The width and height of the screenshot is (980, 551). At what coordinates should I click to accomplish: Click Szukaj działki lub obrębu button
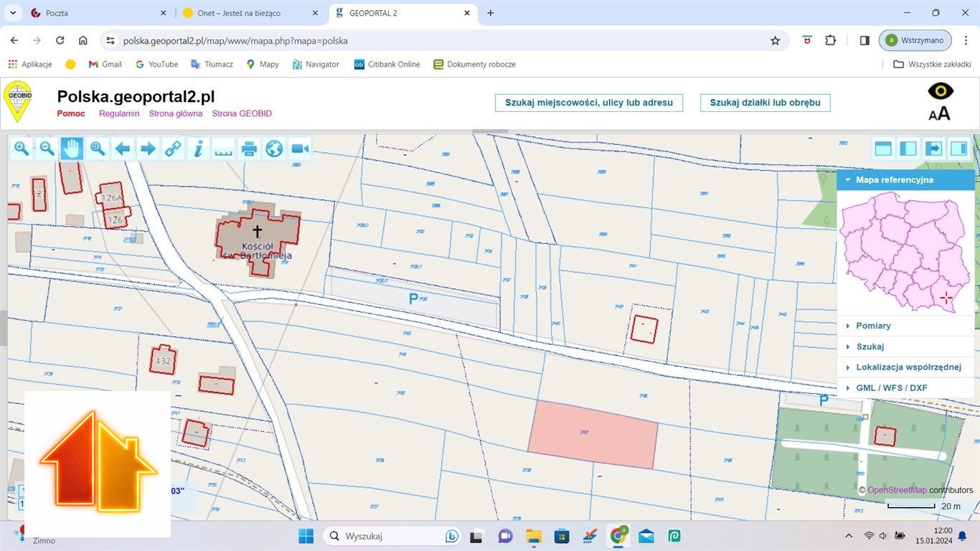pos(765,103)
